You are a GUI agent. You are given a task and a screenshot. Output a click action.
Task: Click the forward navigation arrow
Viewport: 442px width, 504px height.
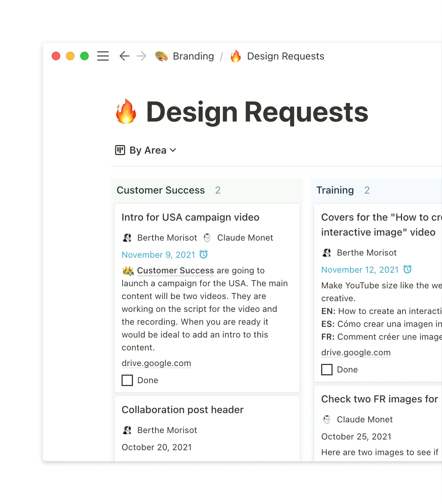tap(142, 56)
